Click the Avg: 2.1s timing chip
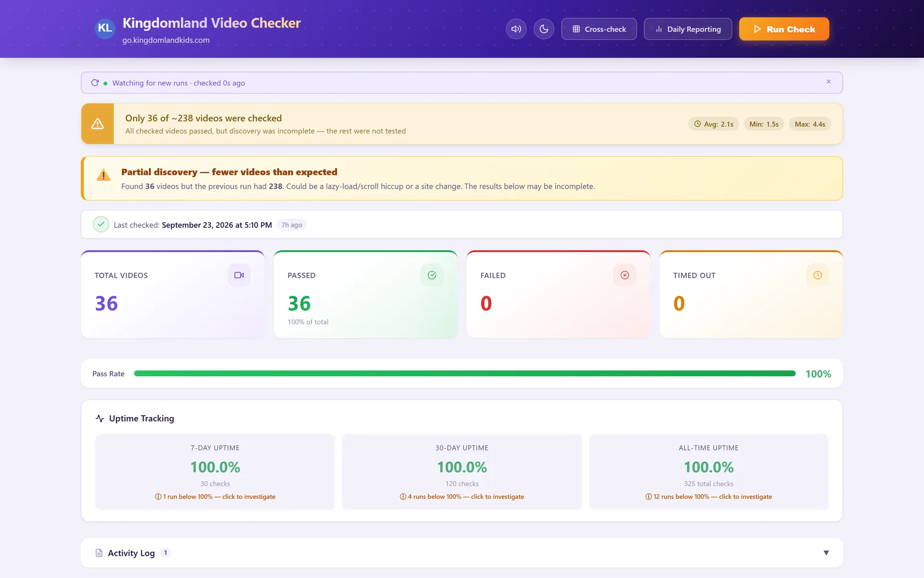The image size is (924, 578). pos(714,124)
